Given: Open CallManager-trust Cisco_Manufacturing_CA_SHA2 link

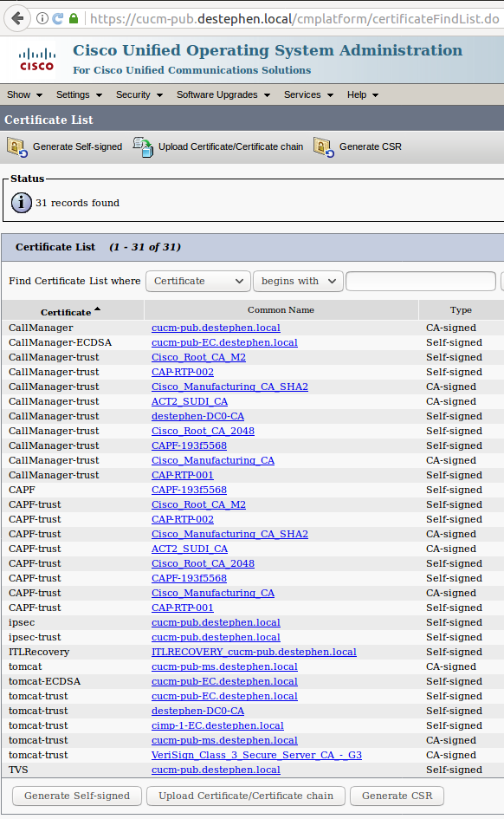Looking at the screenshot, I should click(229, 387).
